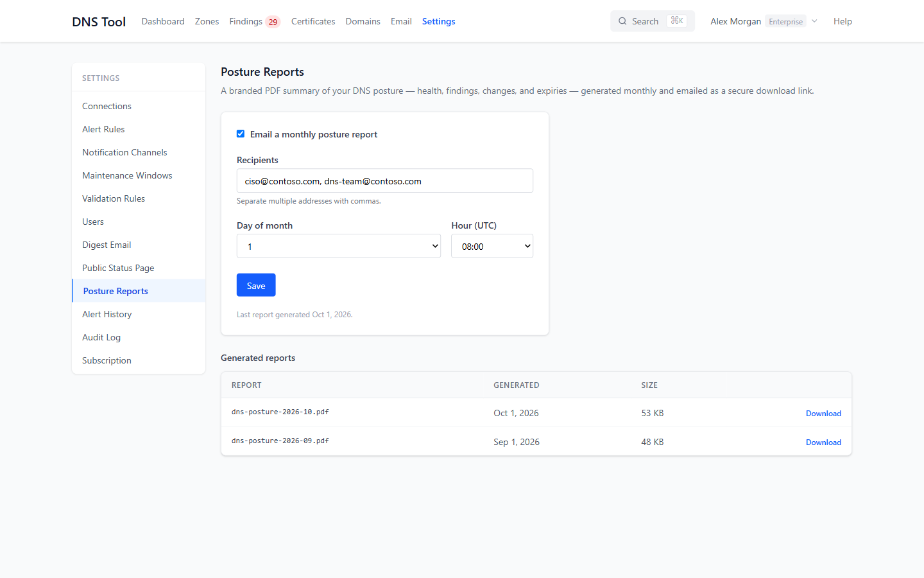This screenshot has height=578, width=924.
Task: Click the dns-posture-2026-09.pdf file name
Action: (x=280, y=441)
